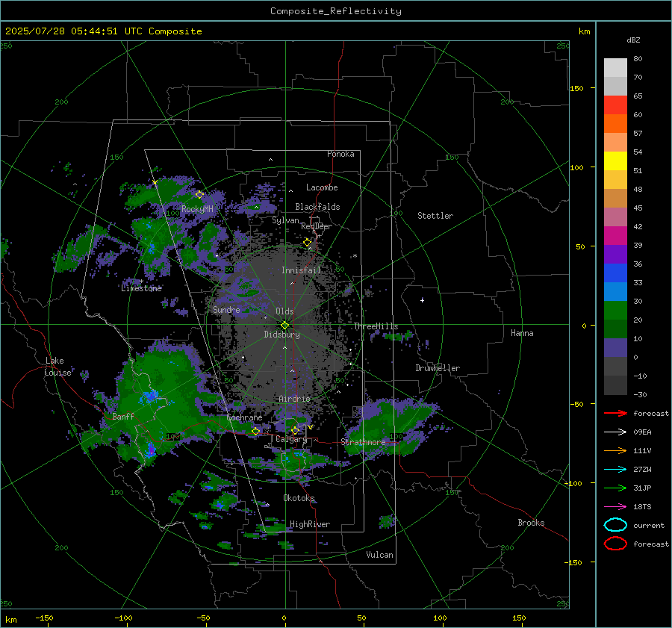Screen dimensions: 672x628
Task: Click the Brooks label
Action: pyautogui.click(x=531, y=523)
